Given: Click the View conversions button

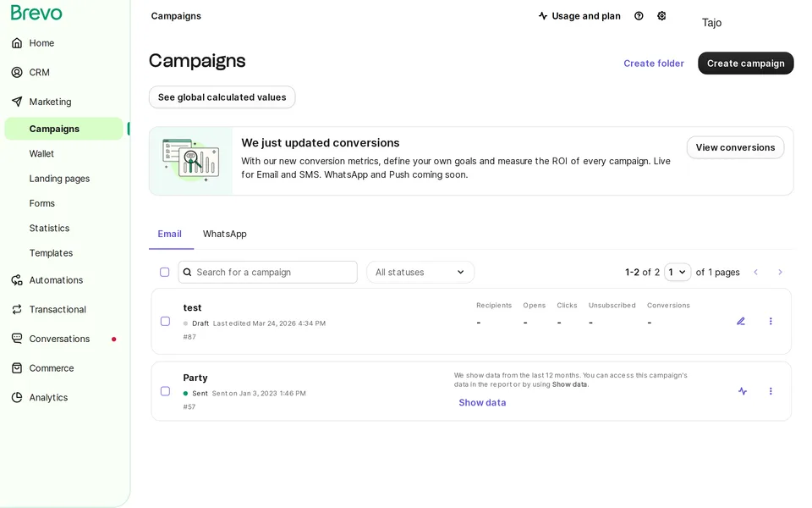Looking at the screenshot, I should (735, 147).
